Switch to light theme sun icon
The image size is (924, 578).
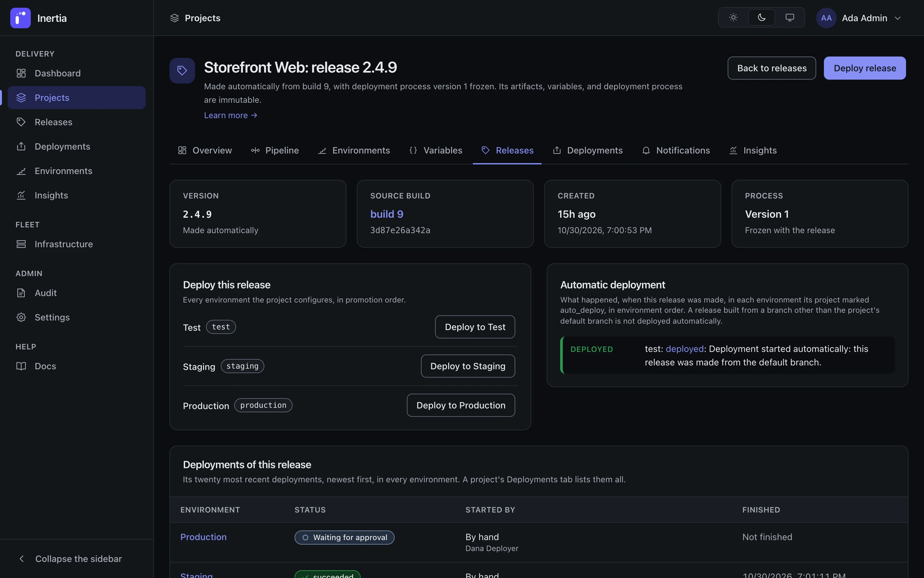point(733,18)
